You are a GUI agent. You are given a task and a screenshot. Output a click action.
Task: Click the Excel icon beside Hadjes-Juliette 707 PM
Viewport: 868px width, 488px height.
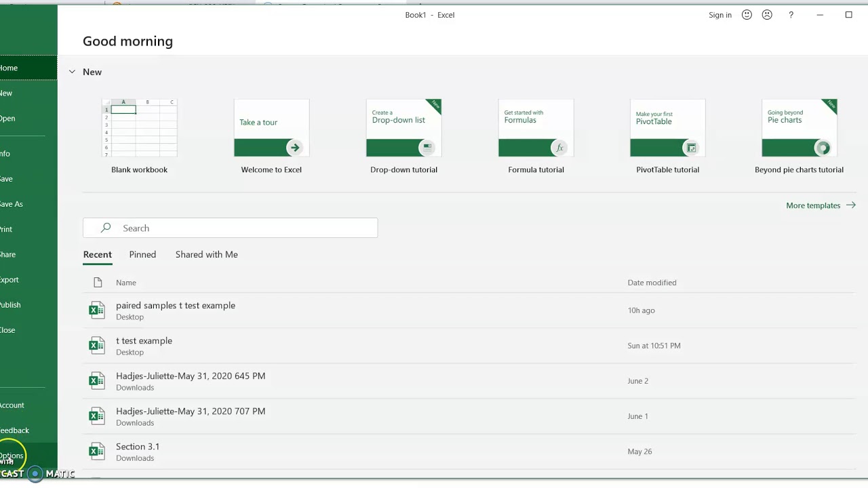coord(97,416)
